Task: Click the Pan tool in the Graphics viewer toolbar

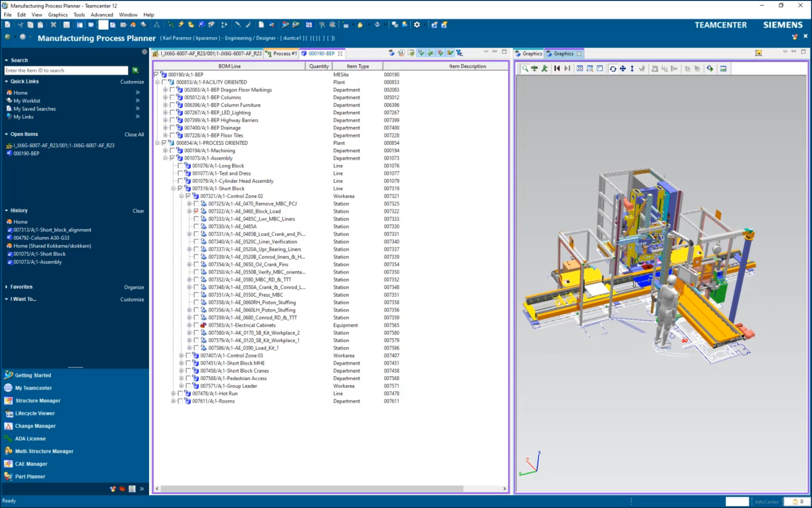Action: pyautogui.click(x=623, y=68)
